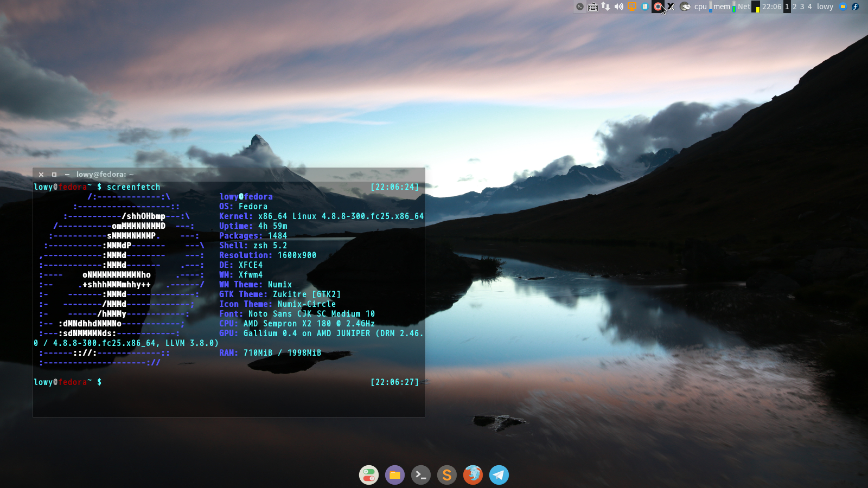Viewport: 868px width, 488px height.
Task: Click the 22:06 panel clock
Action: (771, 7)
